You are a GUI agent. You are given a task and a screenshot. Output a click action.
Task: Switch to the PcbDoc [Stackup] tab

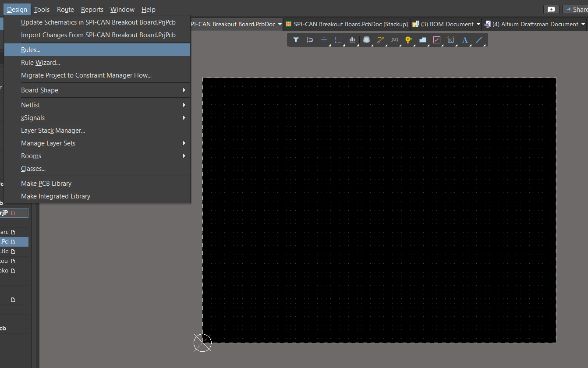(347, 24)
